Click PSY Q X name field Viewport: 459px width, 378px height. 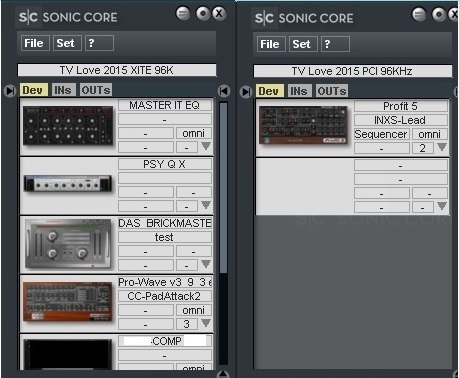(165, 164)
